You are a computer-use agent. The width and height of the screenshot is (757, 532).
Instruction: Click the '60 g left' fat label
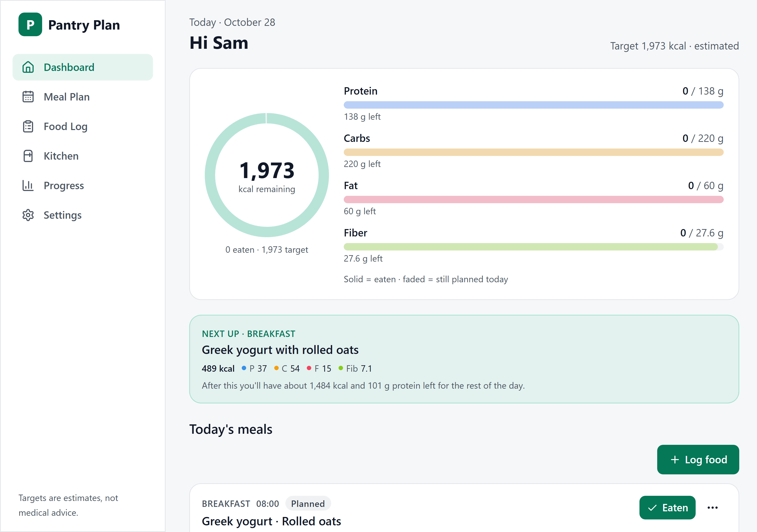[360, 211]
